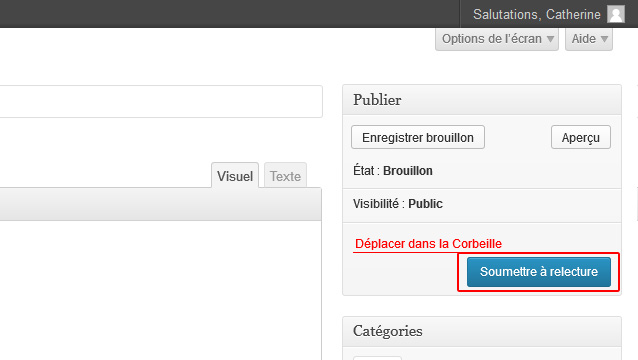Click the empty area of the dark admin bar
The width and height of the screenshot is (638, 360).
(228, 14)
